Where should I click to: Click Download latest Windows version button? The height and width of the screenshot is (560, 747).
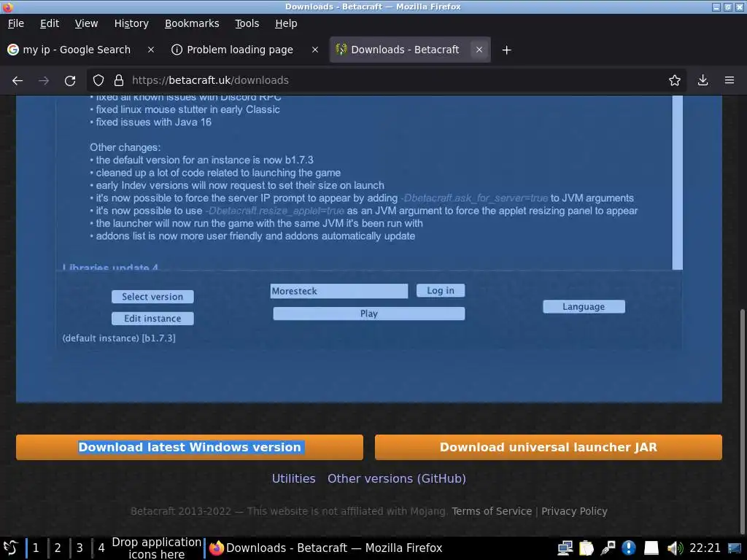point(190,447)
